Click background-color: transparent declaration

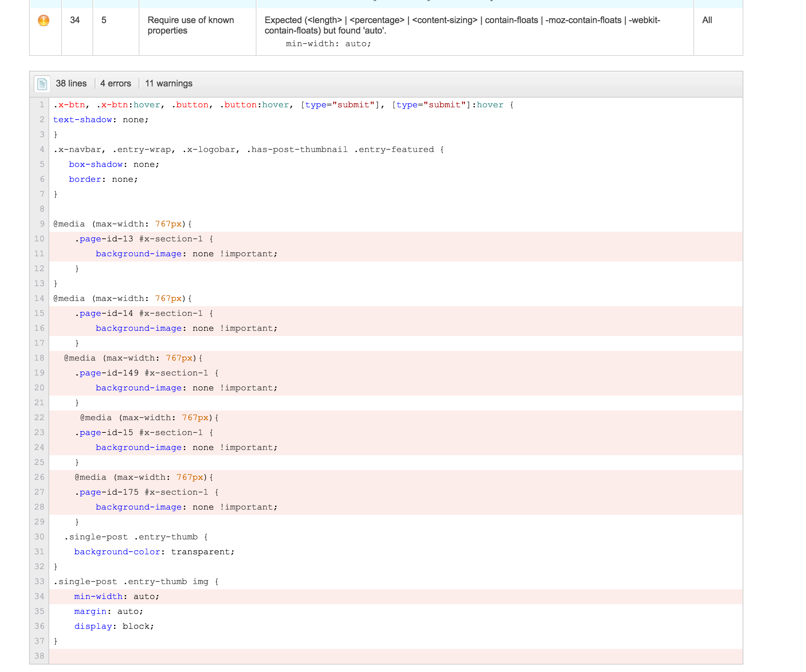pyautogui.click(x=154, y=552)
